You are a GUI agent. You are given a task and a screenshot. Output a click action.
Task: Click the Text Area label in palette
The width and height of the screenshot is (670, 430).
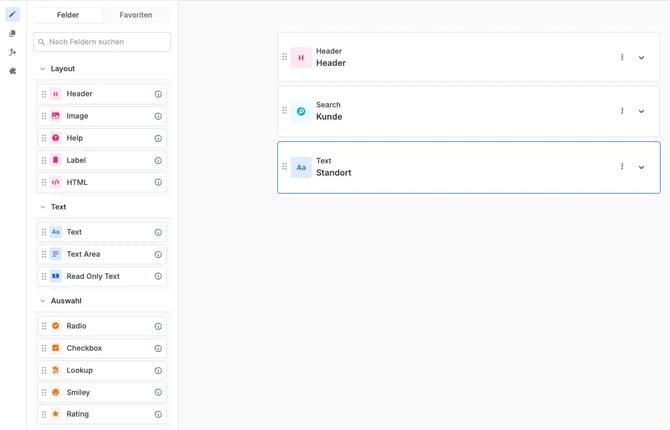pos(83,254)
